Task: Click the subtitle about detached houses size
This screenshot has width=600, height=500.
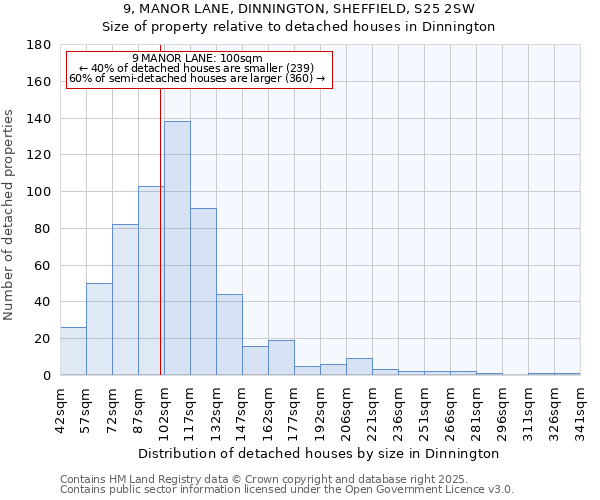Action: 299,27
